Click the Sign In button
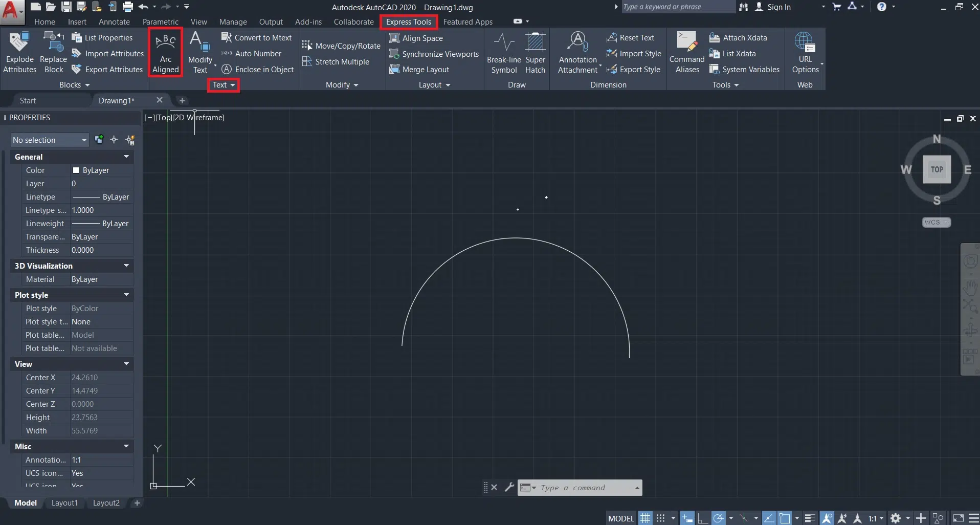 coord(778,7)
